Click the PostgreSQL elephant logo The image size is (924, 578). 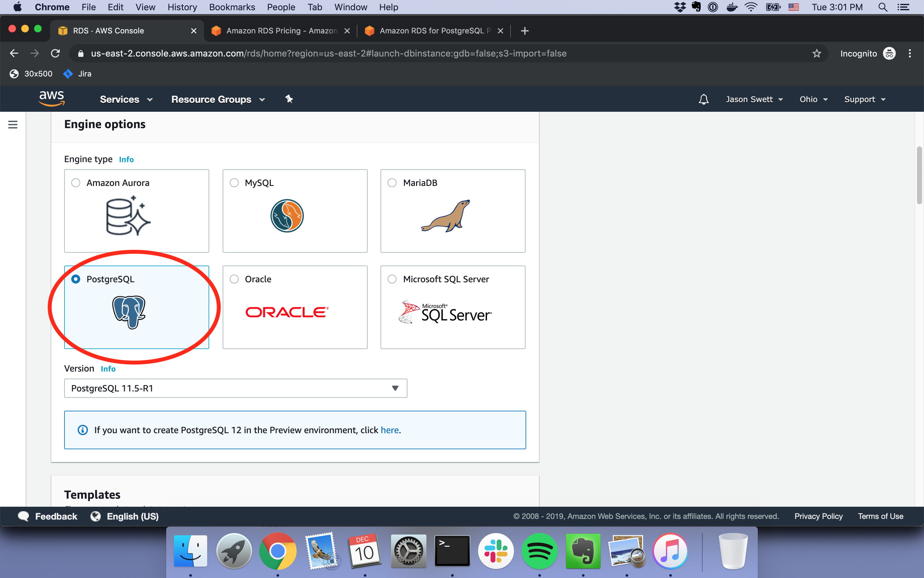[x=129, y=312]
